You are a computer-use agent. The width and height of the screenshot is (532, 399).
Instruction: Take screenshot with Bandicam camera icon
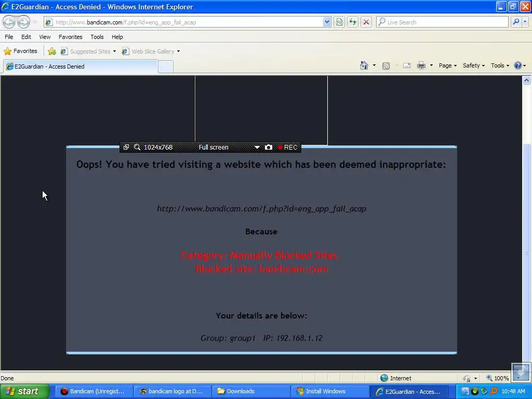pyautogui.click(x=269, y=147)
